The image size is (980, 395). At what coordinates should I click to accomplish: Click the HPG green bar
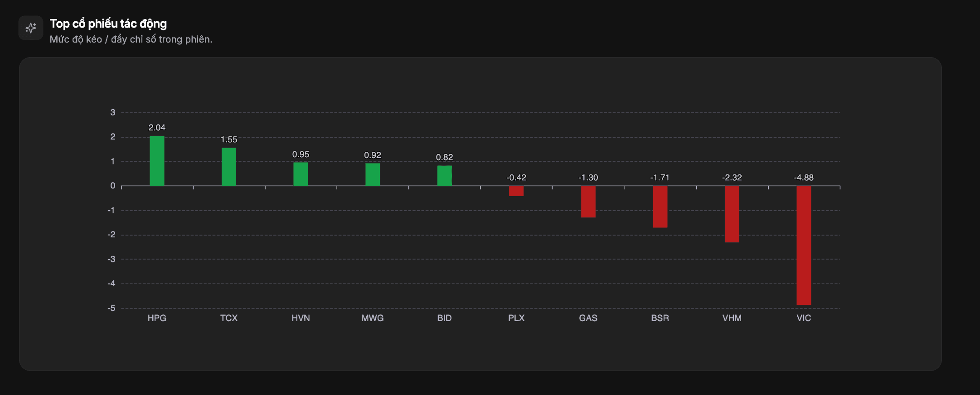[x=157, y=161]
